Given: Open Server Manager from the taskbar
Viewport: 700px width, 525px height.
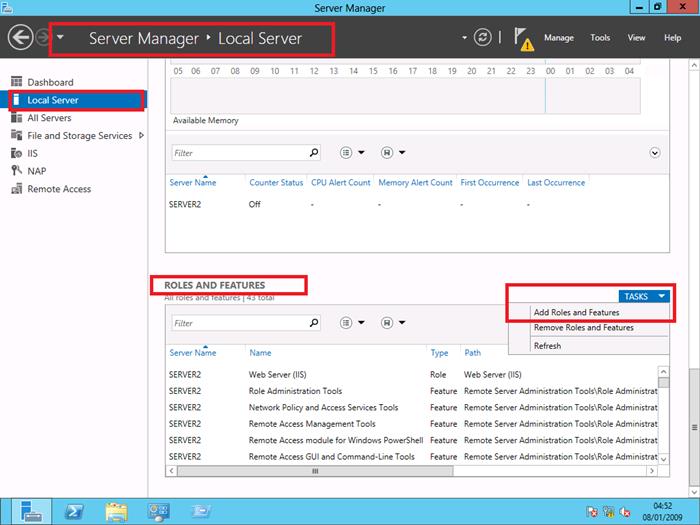Looking at the screenshot, I should pyautogui.click(x=31, y=512).
